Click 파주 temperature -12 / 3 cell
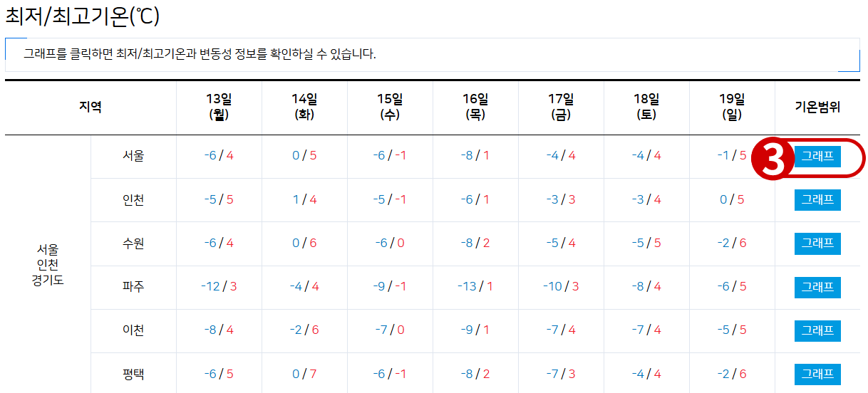 click(219, 287)
